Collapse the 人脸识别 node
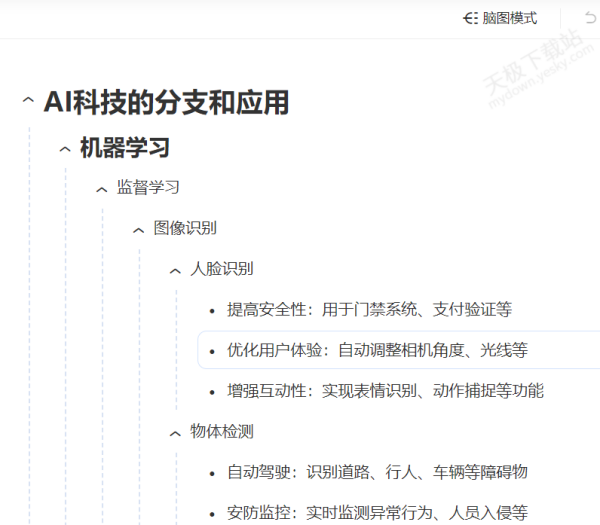 (x=175, y=271)
